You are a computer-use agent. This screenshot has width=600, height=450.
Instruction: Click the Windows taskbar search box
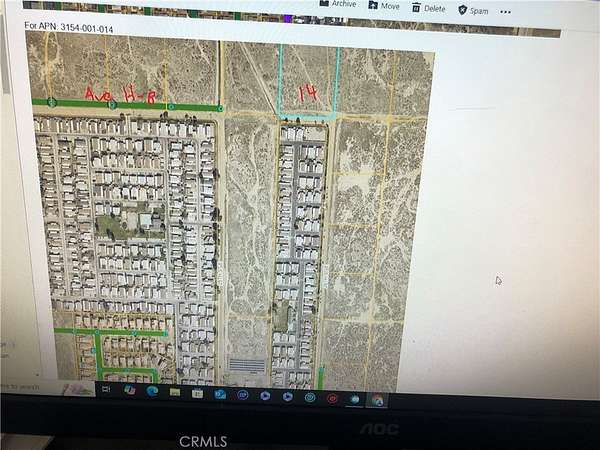[47, 387]
